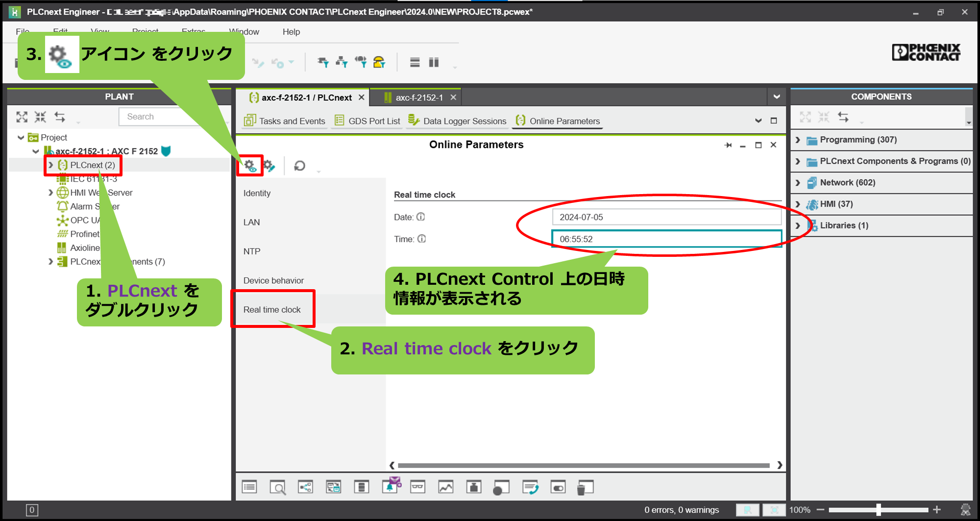The width and height of the screenshot is (980, 521).
Task: Collapse all nodes in PLANT panel
Action: click(40, 117)
